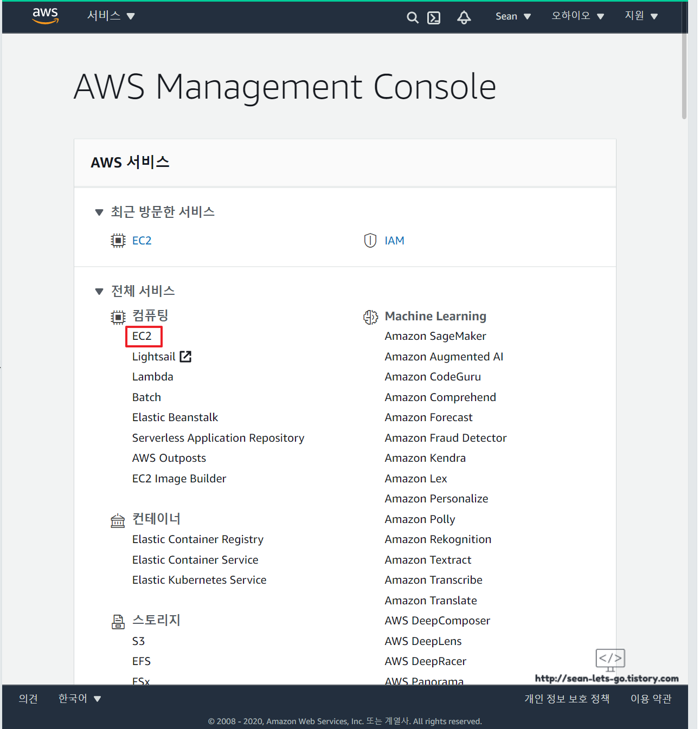Open Amazon CodeGuru
Viewport: 700px width, 729px height.
(433, 377)
